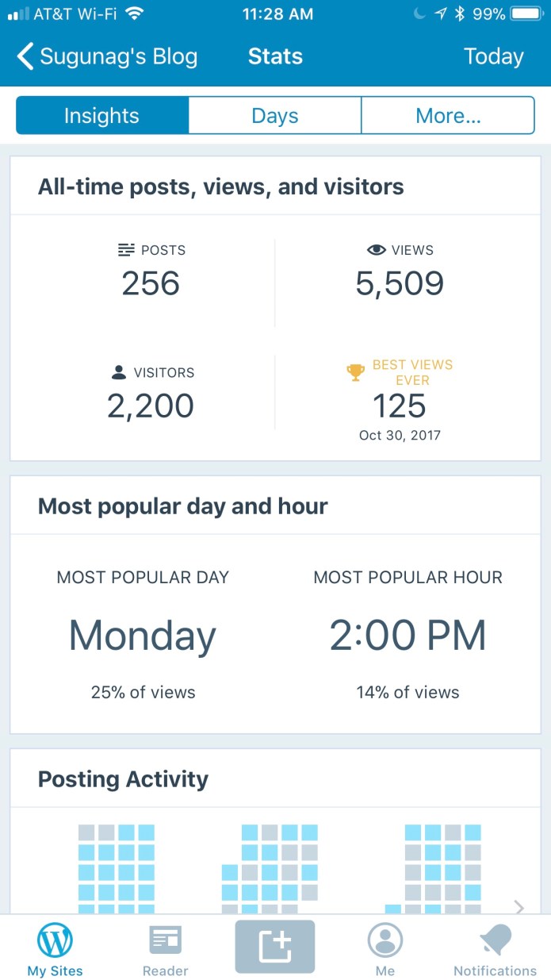Tap the Views eye icon
This screenshot has height=980, width=551.
click(377, 250)
